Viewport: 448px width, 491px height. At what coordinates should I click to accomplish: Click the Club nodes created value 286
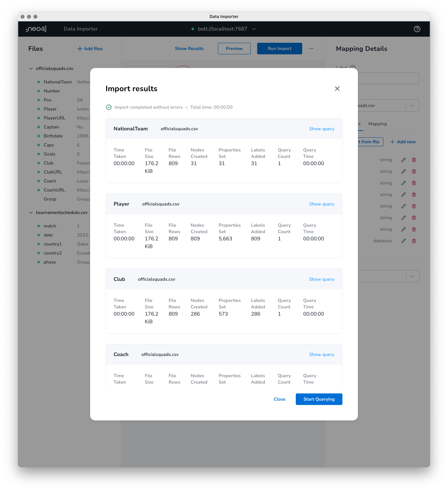click(x=195, y=314)
